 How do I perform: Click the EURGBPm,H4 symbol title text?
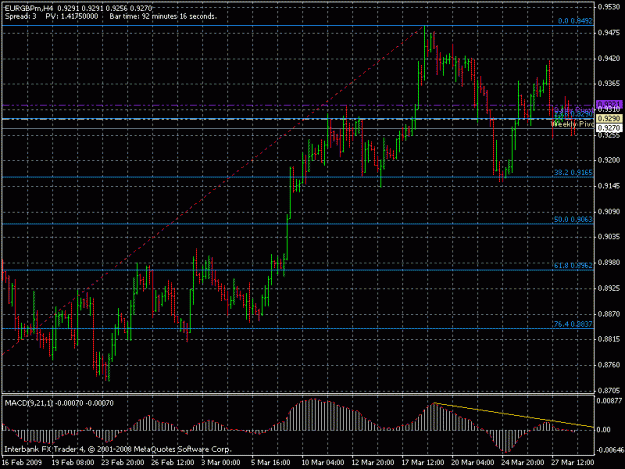(x=29, y=8)
